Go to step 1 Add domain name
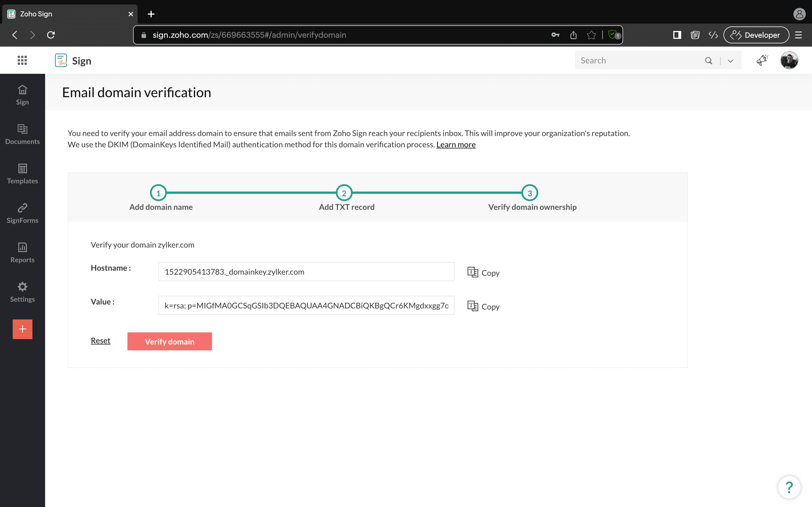Screen dimensions: 812x507 click(x=158, y=193)
